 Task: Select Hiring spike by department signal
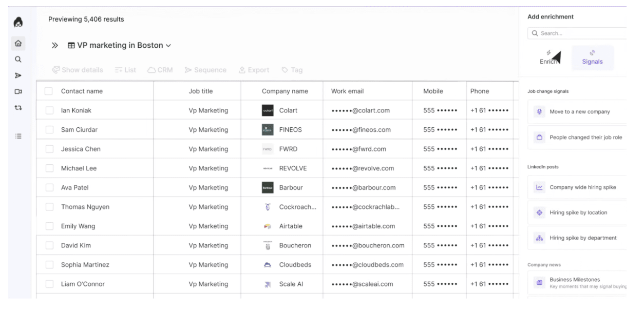(x=577, y=238)
